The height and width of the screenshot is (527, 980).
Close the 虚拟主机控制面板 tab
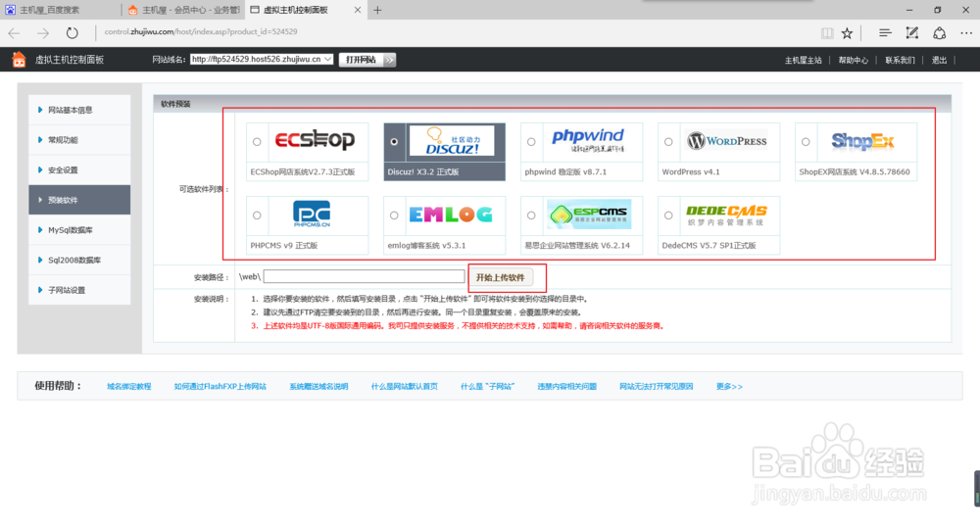358,10
